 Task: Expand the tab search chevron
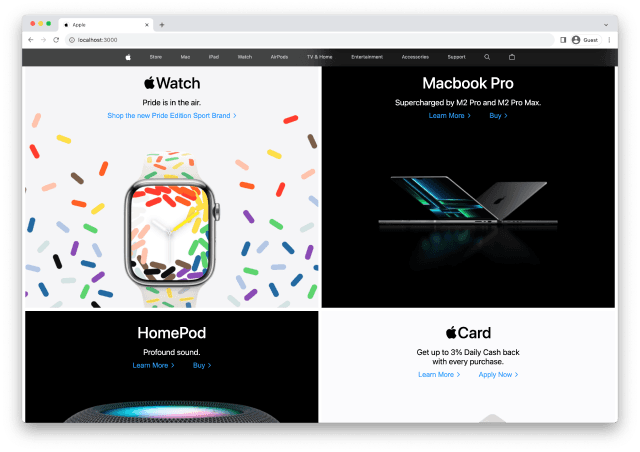tap(606, 25)
